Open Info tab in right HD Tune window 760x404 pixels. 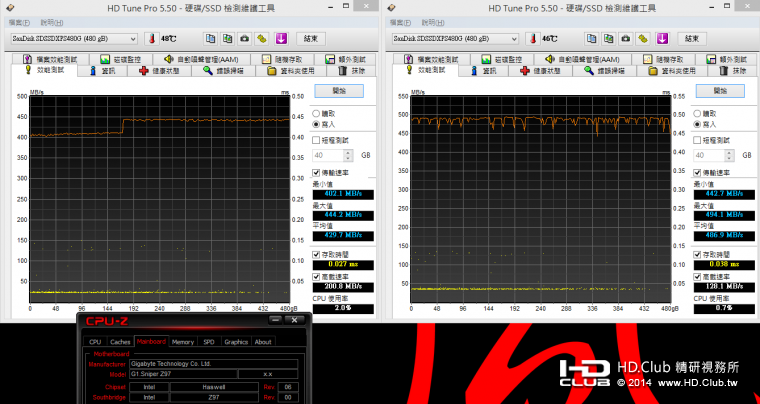tap(484, 71)
